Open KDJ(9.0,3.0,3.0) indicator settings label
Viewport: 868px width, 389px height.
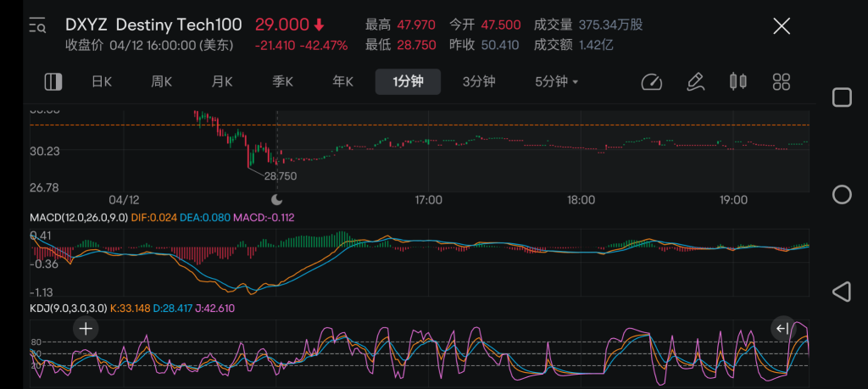point(70,308)
